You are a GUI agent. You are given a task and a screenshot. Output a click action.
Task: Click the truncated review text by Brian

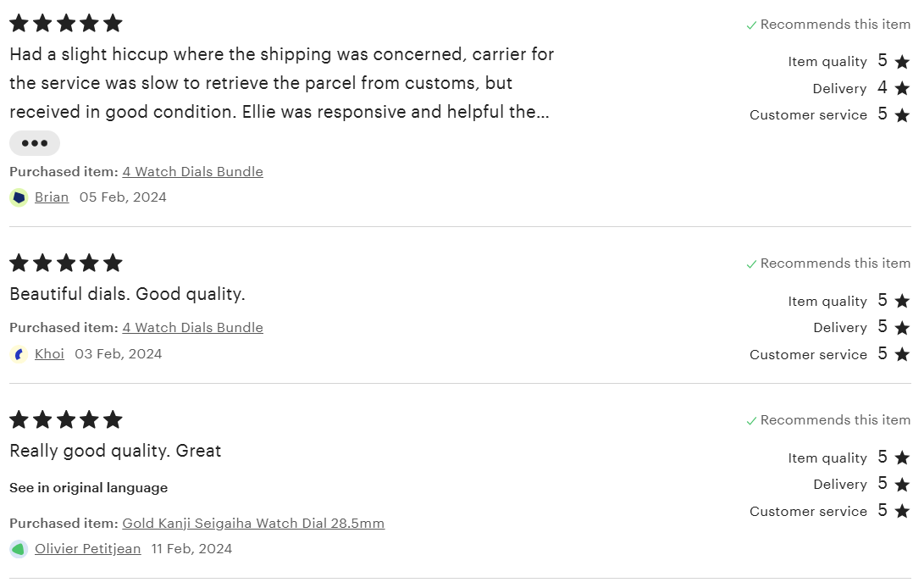[x=281, y=83]
